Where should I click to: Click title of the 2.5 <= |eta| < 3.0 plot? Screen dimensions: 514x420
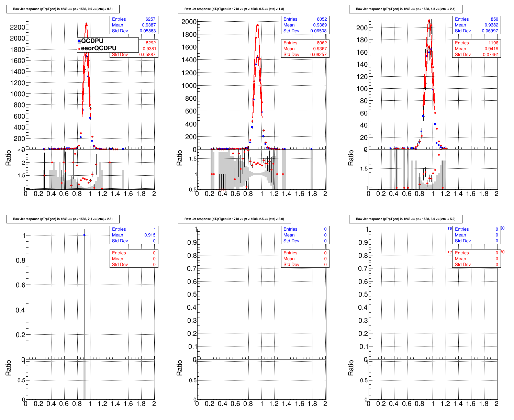tap(234, 219)
